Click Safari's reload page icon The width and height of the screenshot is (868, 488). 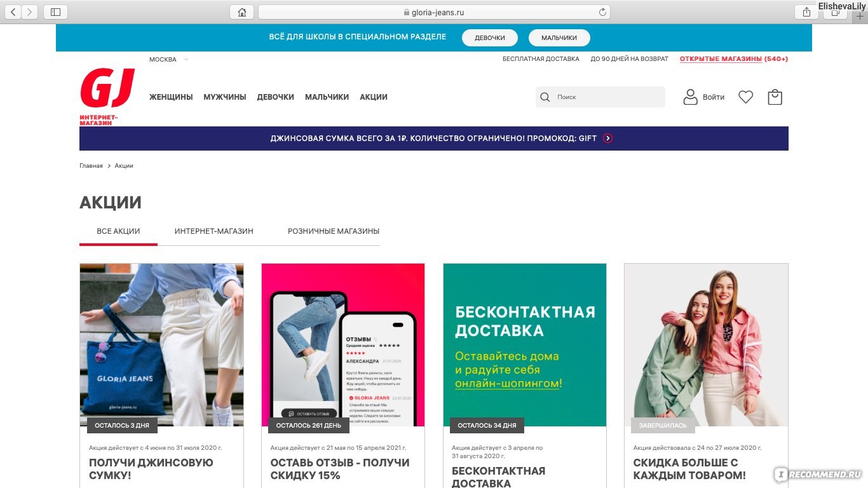(x=602, y=12)
